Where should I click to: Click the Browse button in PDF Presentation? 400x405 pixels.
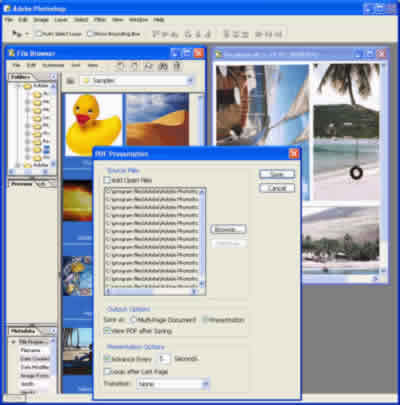pyautogui.click(x=228, y=229)
